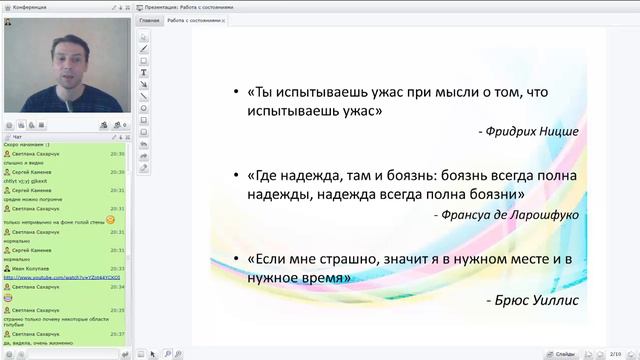Edit the Конференция panel with its pencil icon

pos(114,7)
